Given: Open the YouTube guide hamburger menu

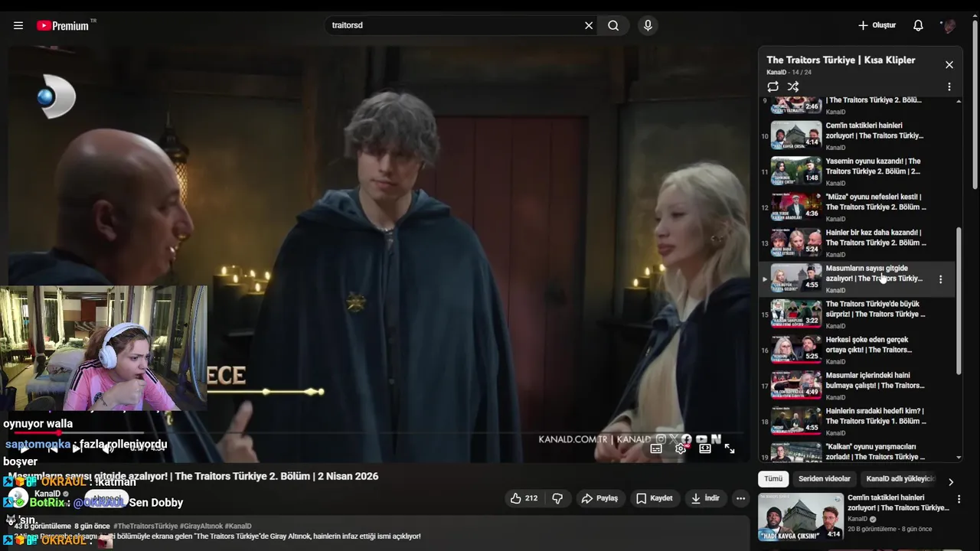Looking at the screenshot, I should [x=18, y=25].
